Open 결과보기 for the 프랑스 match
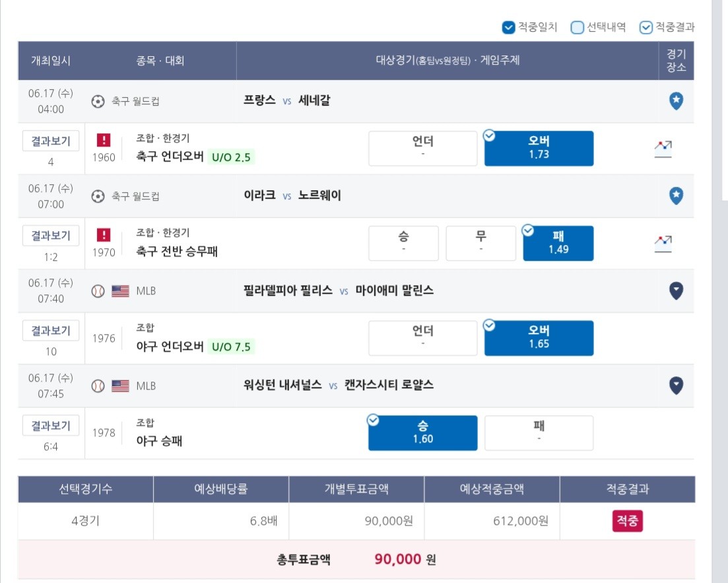Screen dimensions: 728x583 [x=51, y=141]
